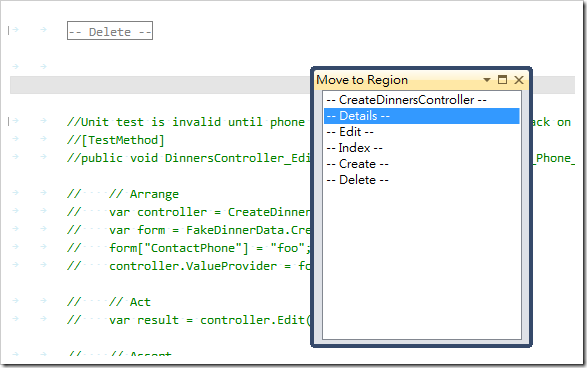Click the "//[TestMethod]" comment line
The image size is (587, 368).
point(115,140)
